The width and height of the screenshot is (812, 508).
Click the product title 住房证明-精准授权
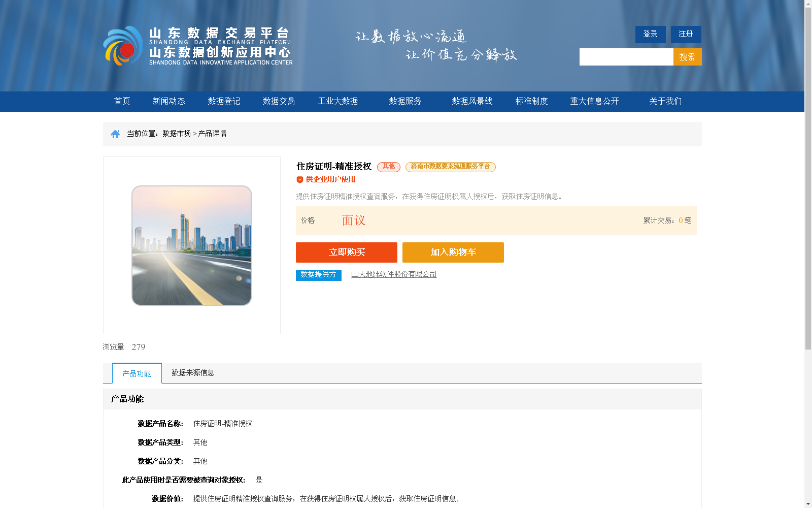334,167
